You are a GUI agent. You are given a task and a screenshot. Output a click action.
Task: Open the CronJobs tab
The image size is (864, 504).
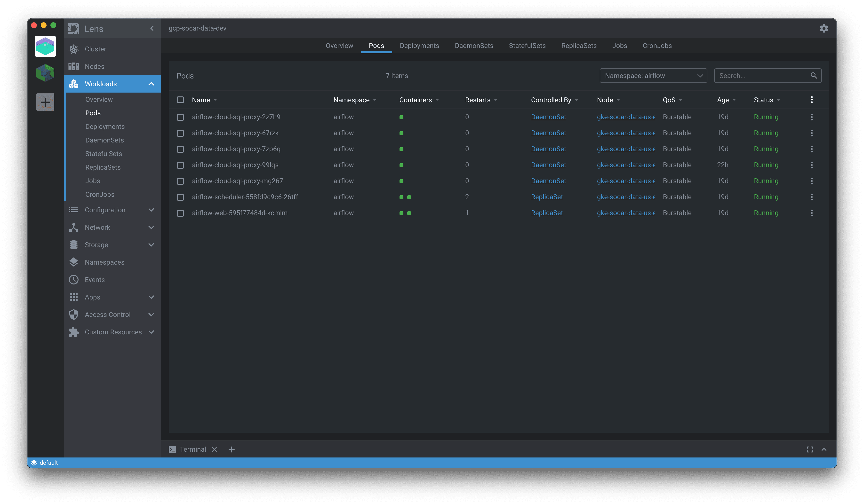tap(657, 46)
